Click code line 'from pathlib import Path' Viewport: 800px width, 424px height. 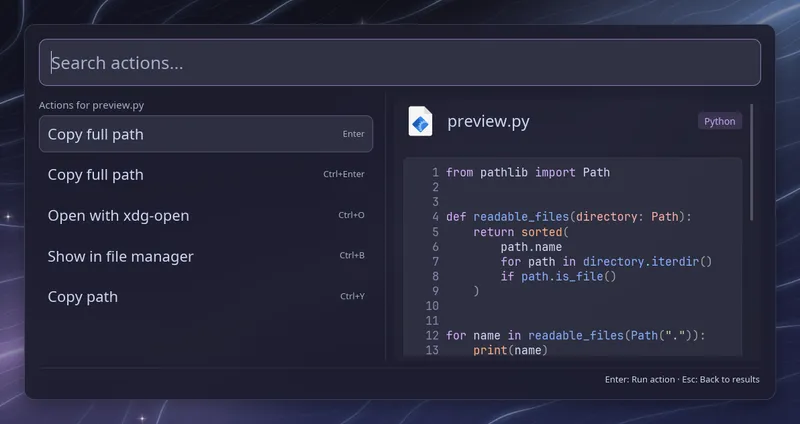pyautogui.click(x=528, y=172)
